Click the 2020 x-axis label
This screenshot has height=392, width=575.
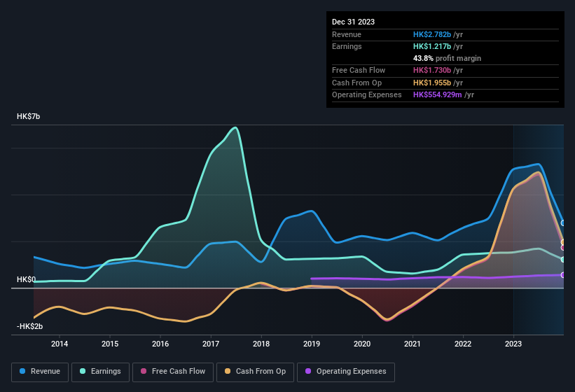[362, 344]
